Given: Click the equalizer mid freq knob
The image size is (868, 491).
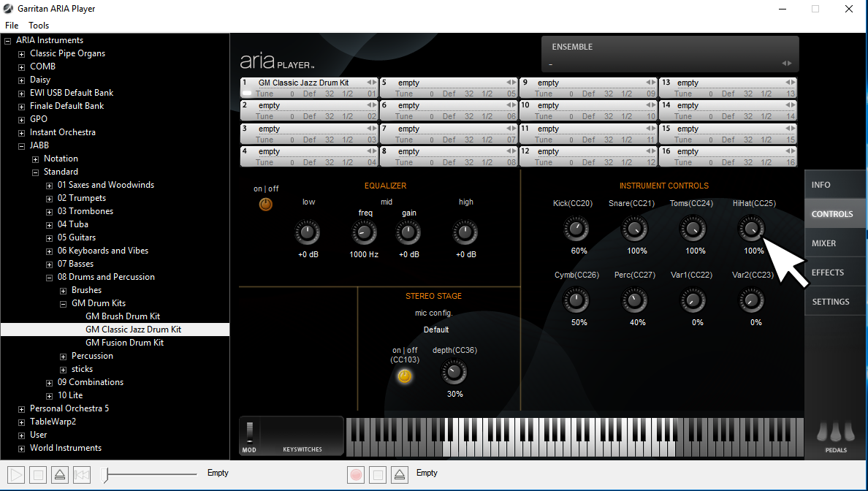Looking at the screenshot, I should (x=364, y=234).
